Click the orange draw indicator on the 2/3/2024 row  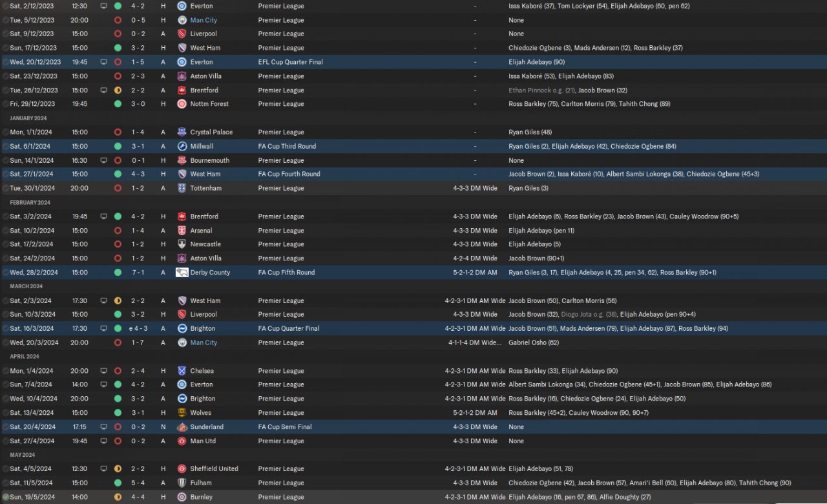pos(118,300)
